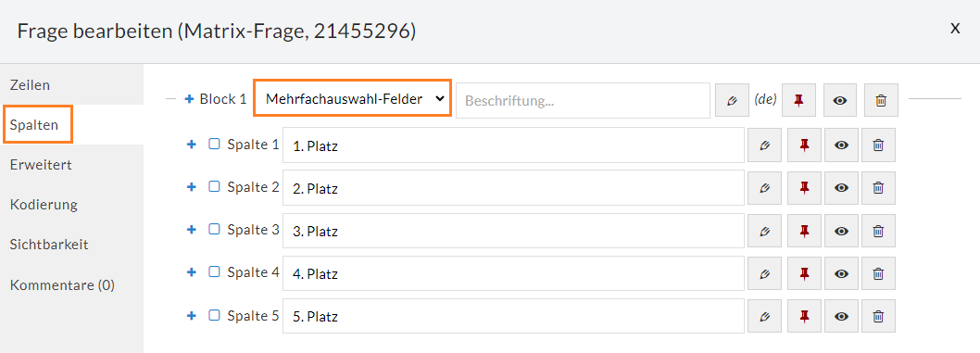
Task: Click the blue plus icon before Block 1
Action: (x=190, y=99)
